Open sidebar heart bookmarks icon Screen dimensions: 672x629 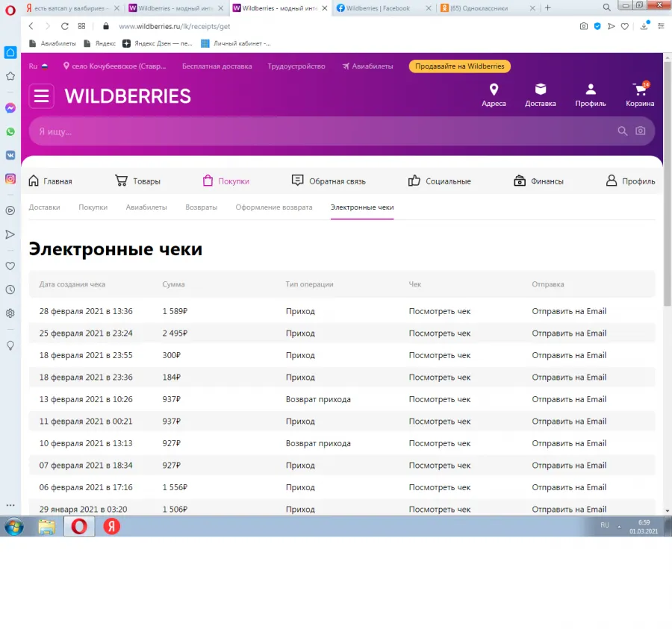click(x=10, y=266)
